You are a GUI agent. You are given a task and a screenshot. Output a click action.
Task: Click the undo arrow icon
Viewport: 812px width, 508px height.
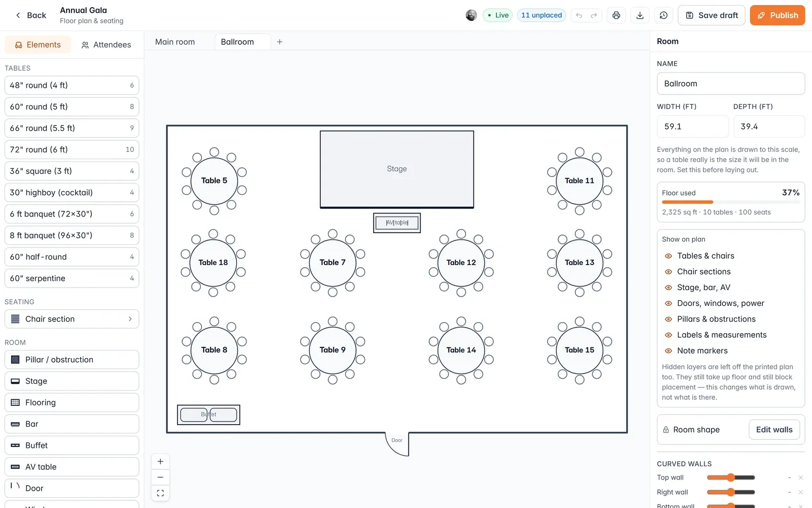[x=579, y=15]
